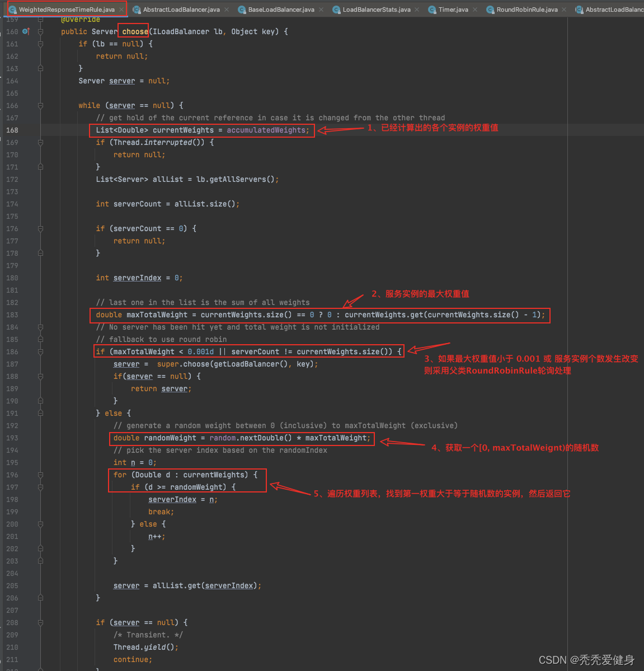
Task: Click the class icon on LoadBalancerStats.java tab
Action: [x=337, y=10]
